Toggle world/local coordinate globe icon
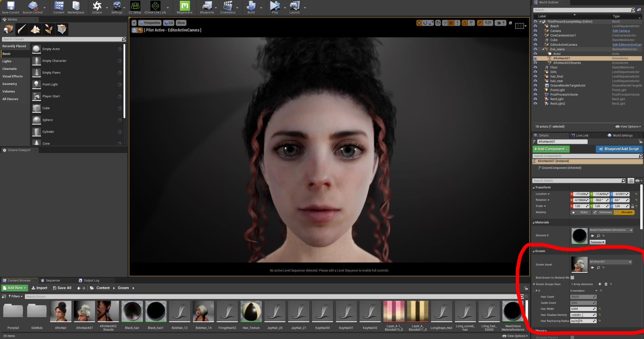This screenshot has height=339, width=644. 438,23
